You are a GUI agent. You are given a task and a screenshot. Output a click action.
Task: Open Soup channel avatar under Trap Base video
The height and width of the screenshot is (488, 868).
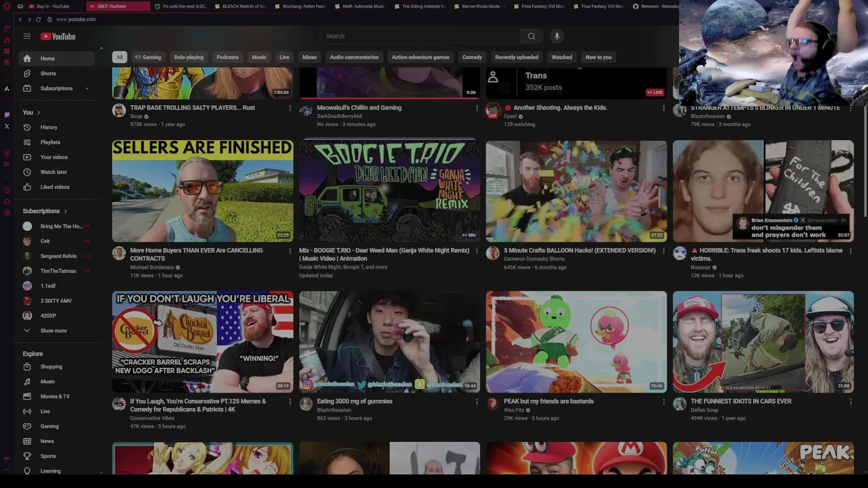click(119, 110)
